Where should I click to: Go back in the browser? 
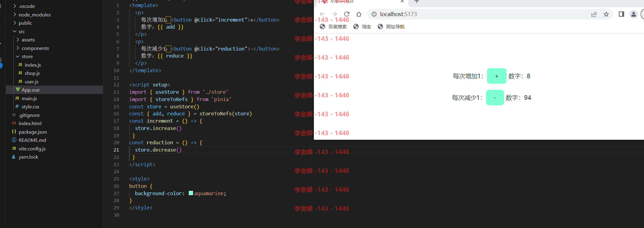point(322,14)
